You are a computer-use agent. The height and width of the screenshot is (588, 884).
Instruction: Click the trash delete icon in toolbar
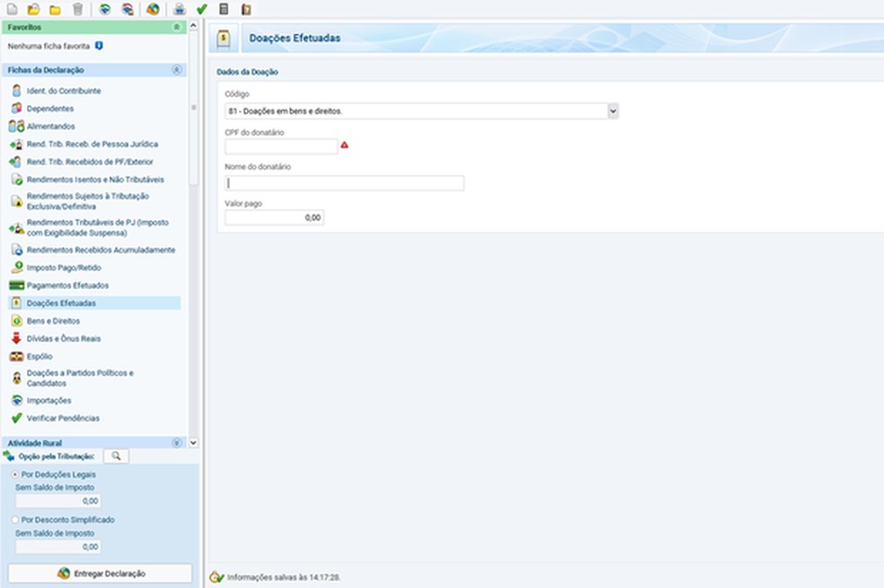[78, 9]
